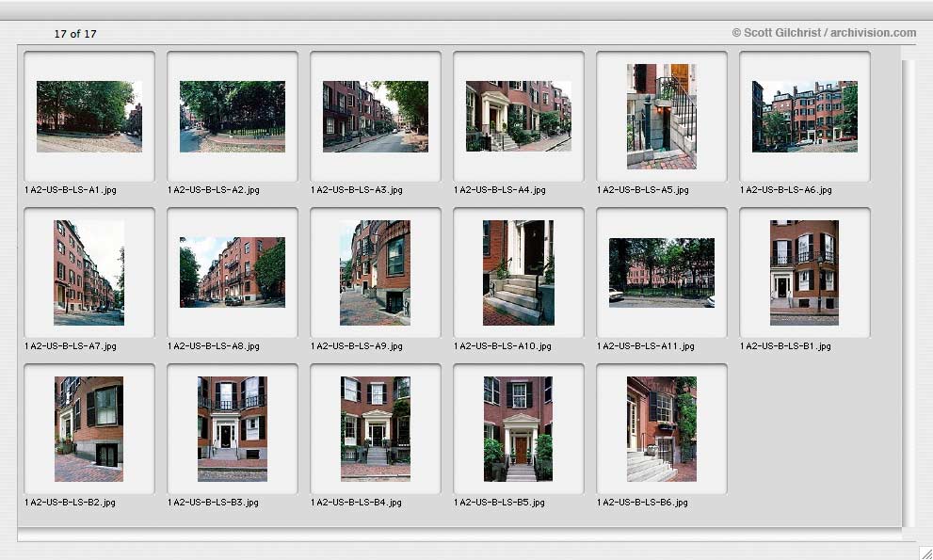Click the filename label 1A2-US-B-LS-B3.jpg
The height and width of the screenshot is (560, 933).
click(x=213, y=503)
